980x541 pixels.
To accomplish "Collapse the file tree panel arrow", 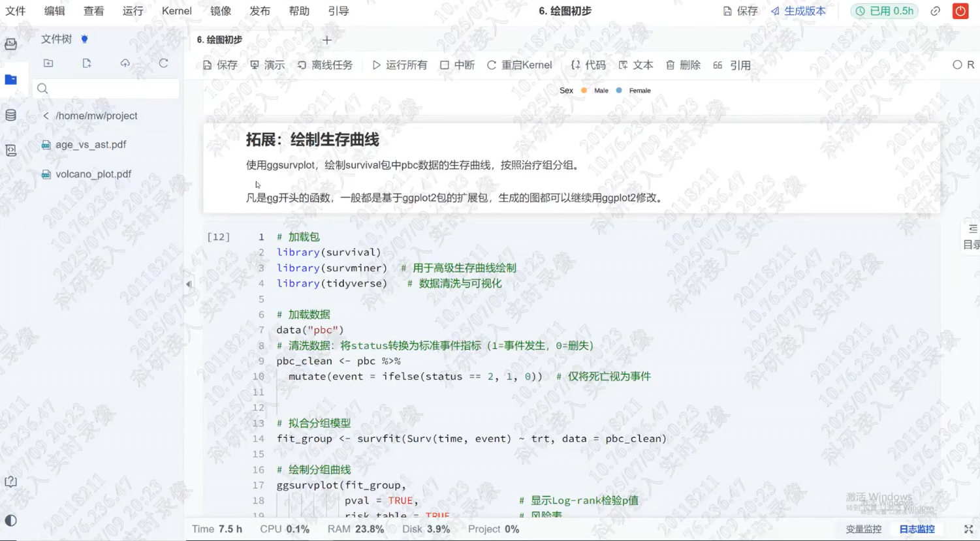I will click(189, 284).
